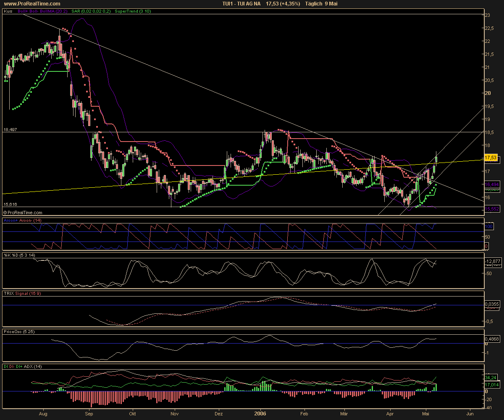Select the %K %D (5 3 14) label
The width and height of the screenshot is (504, 420).
click(19, 255)
